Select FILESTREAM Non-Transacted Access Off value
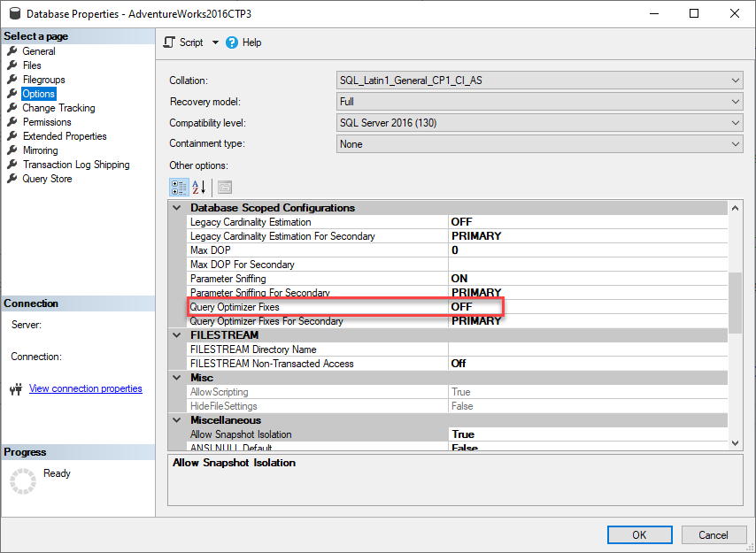756x553 pixels. click(x=588, y=364)
